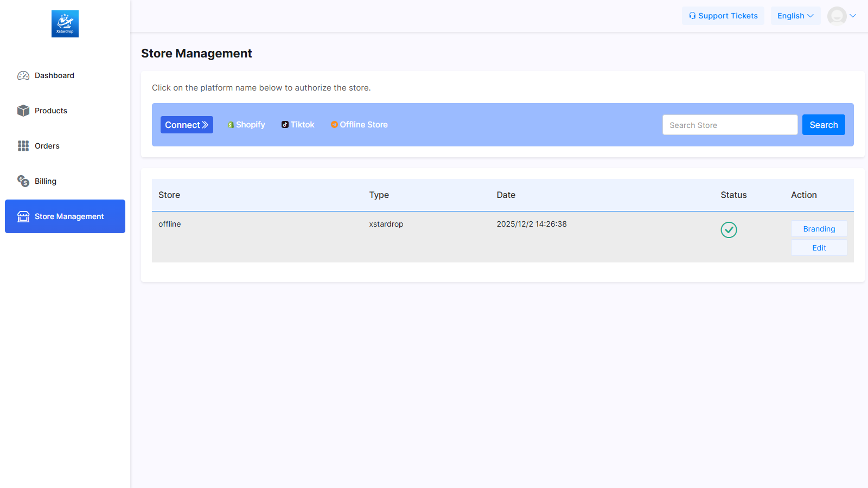
Task: Click the Store Management page heading
Action: (196, 53)
